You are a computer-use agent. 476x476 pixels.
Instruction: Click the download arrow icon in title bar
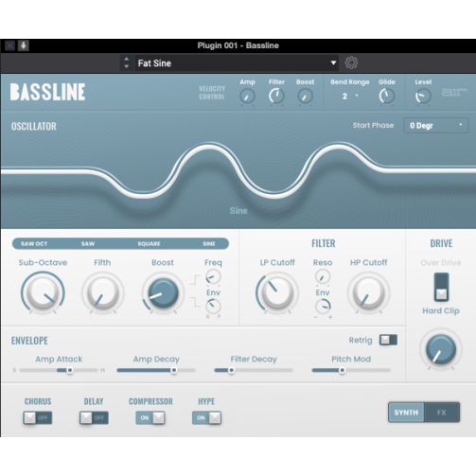click(24, 45)
